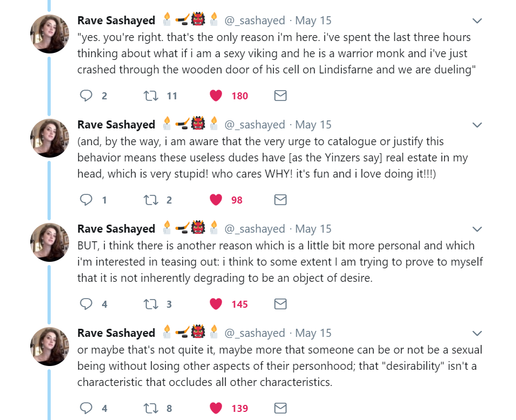Like the tweet with 145 likes
Viewport: 516px width, 420px height.
click(x=216, y=304)
